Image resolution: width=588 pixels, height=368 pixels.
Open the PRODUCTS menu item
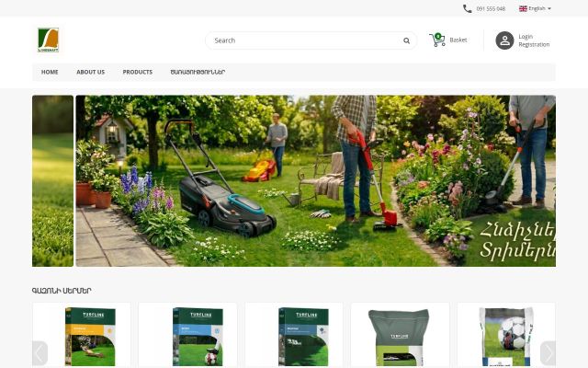tap(137, 72)
